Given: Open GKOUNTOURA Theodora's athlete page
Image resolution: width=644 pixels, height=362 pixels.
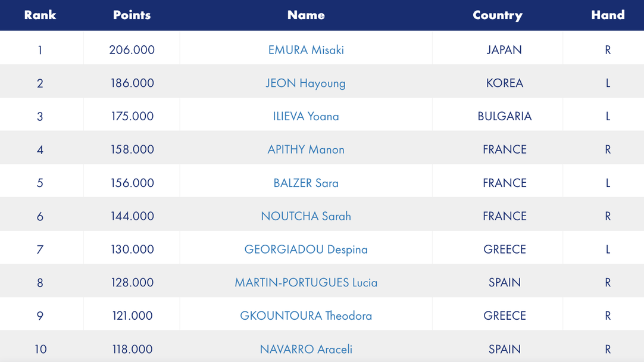Looking at the screenshot, I should point(306,316).
